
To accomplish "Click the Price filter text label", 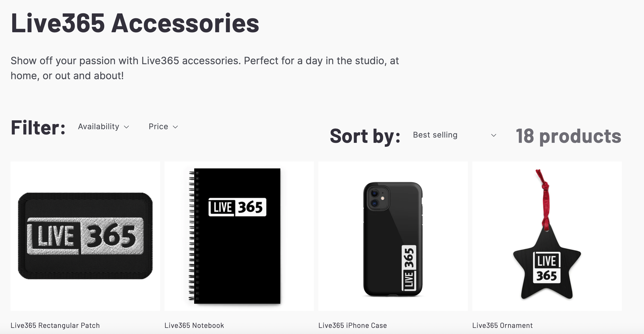I will pos(158,127).
